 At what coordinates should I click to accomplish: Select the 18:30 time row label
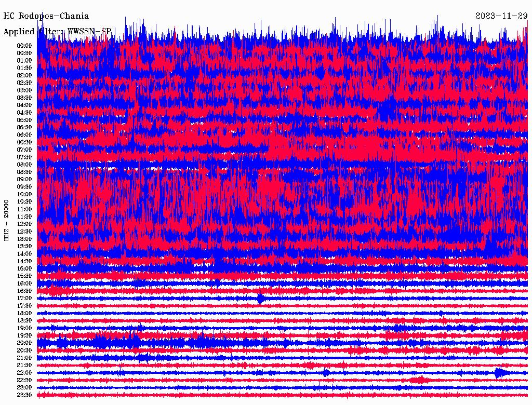click(x=24, y=321)
